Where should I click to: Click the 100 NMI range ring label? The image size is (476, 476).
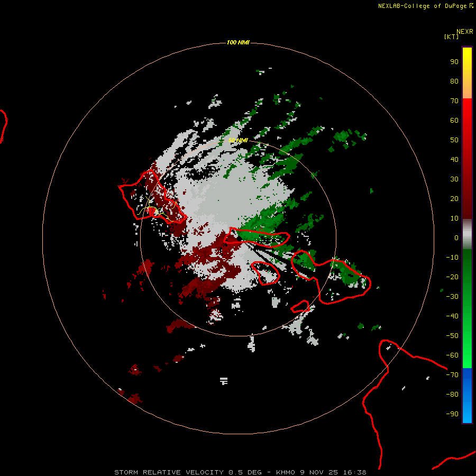click(x=237, y=42)
